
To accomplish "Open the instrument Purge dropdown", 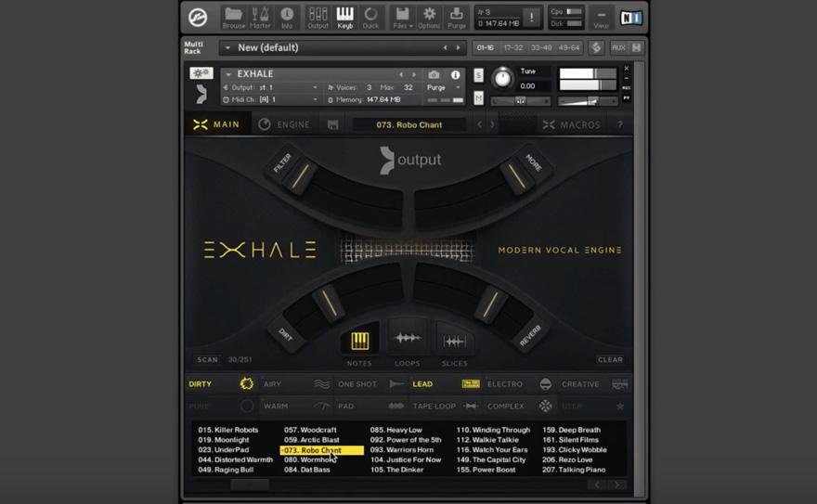I will coord(444,87).
